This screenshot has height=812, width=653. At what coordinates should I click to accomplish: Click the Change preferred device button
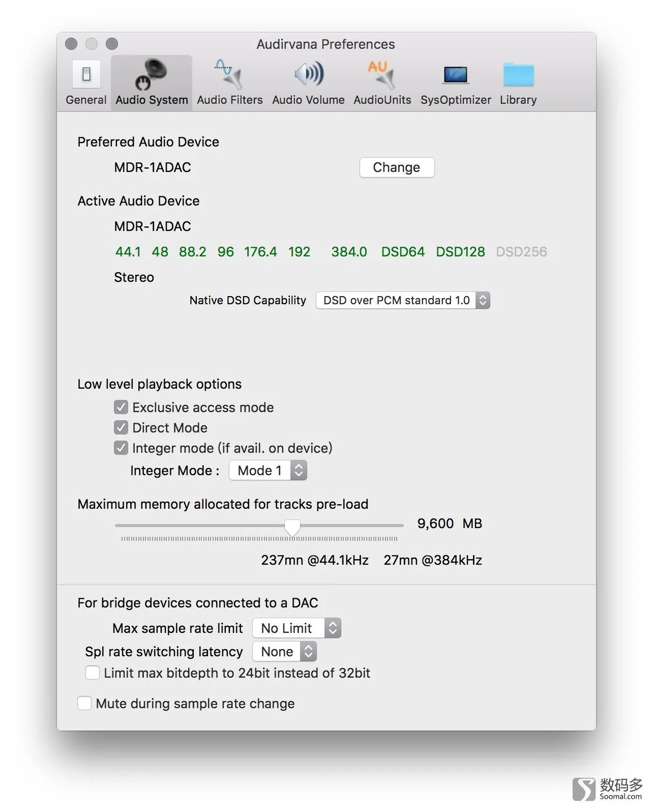[397, 167]
